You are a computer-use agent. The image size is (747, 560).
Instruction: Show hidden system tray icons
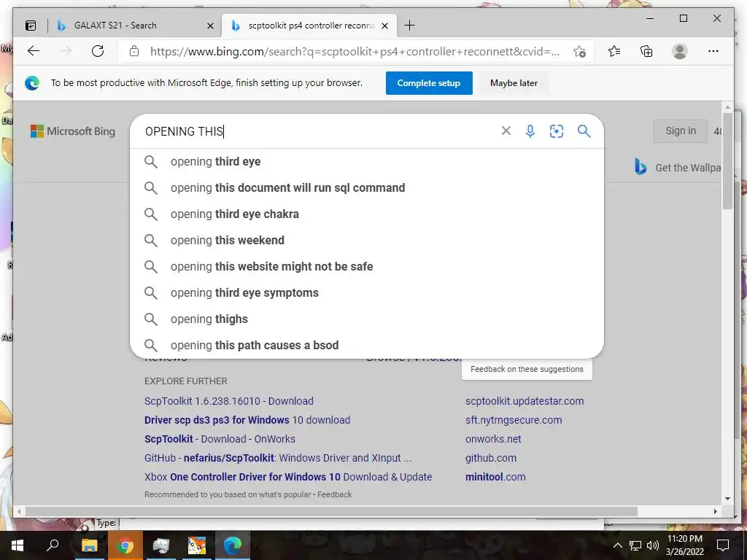click(617, 545)
